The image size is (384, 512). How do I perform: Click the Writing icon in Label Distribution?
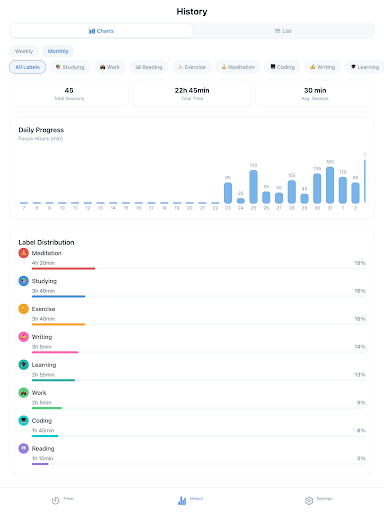pyautogui.click(x=23, y=337)
